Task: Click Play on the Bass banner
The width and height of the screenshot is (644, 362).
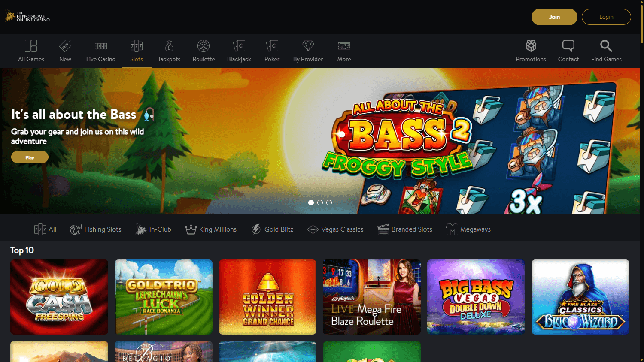Action: [x=30, y=157]
